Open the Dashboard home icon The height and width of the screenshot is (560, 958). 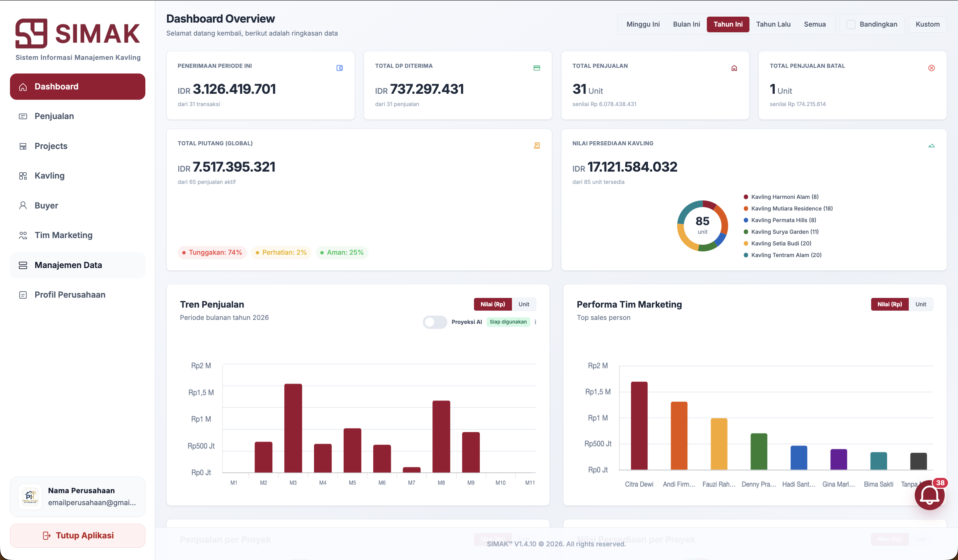click(23, 87)
